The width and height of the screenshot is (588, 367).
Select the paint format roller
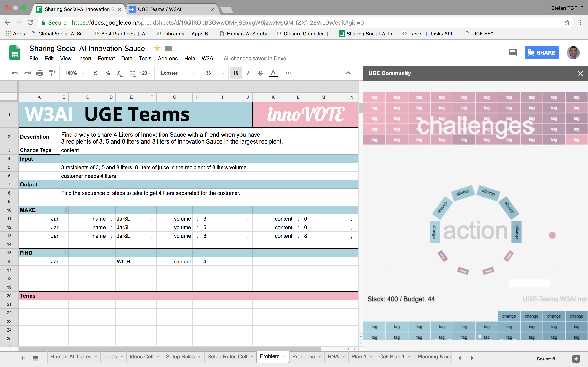52,73
